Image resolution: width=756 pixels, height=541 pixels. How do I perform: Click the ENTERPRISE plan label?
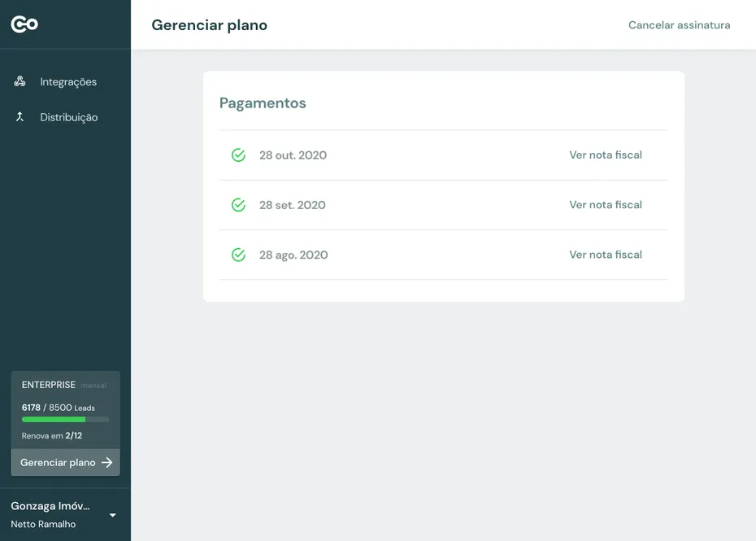47,385
